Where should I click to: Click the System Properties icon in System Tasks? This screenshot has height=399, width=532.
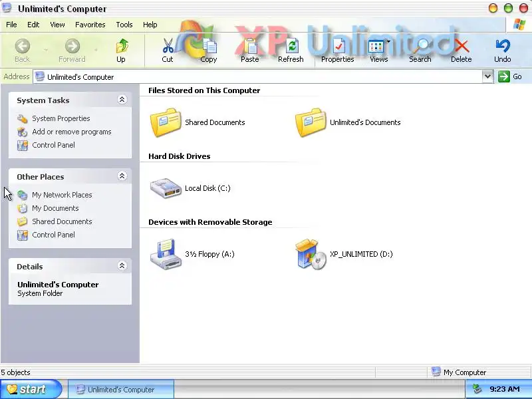coord(23,119)
